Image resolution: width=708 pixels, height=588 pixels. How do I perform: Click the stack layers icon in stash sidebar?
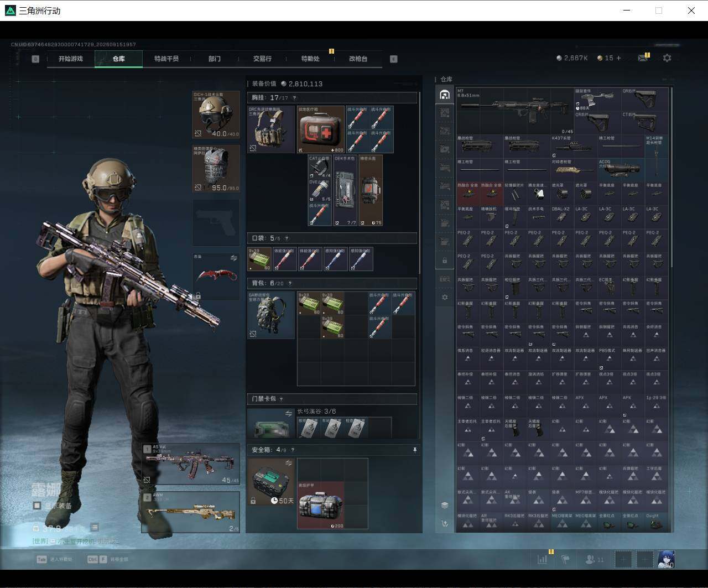[445, 505]
